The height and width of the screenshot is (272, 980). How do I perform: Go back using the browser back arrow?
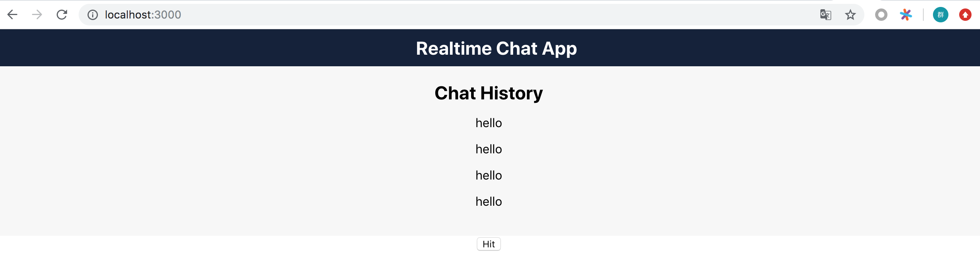point(12,15)
